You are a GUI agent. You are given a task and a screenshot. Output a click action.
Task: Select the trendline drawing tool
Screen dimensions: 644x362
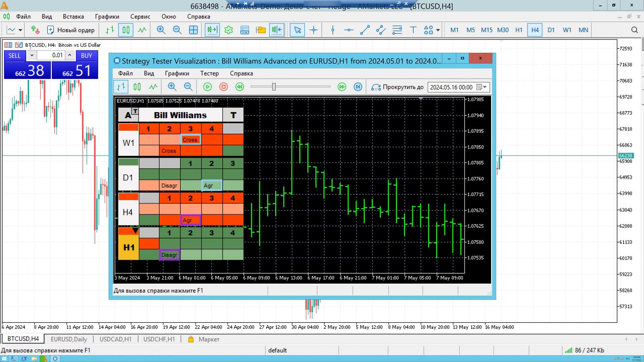pos(365,30)
